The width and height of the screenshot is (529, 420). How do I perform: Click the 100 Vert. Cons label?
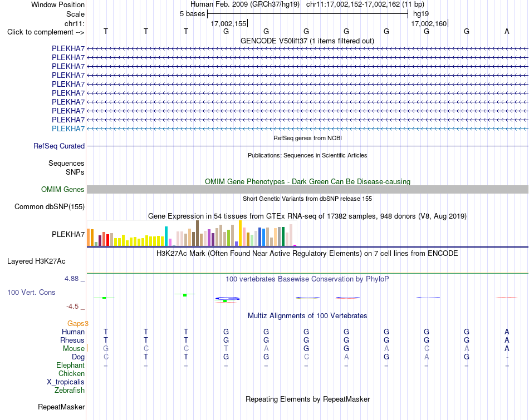[31, 292]
